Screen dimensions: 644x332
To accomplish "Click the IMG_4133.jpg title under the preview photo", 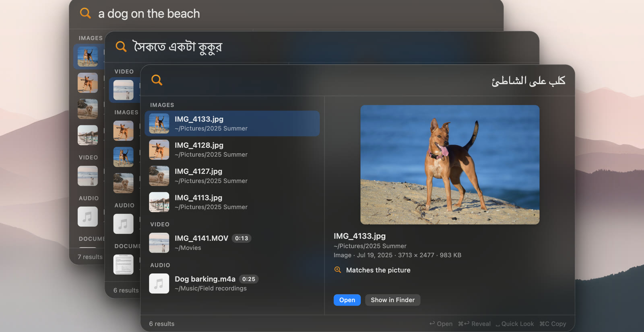I will [359, 236].
